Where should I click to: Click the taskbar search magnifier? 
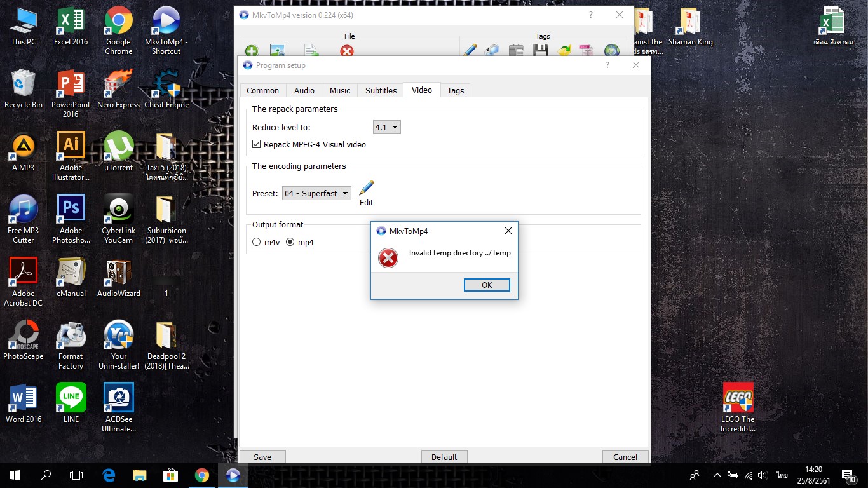point(46,475)
